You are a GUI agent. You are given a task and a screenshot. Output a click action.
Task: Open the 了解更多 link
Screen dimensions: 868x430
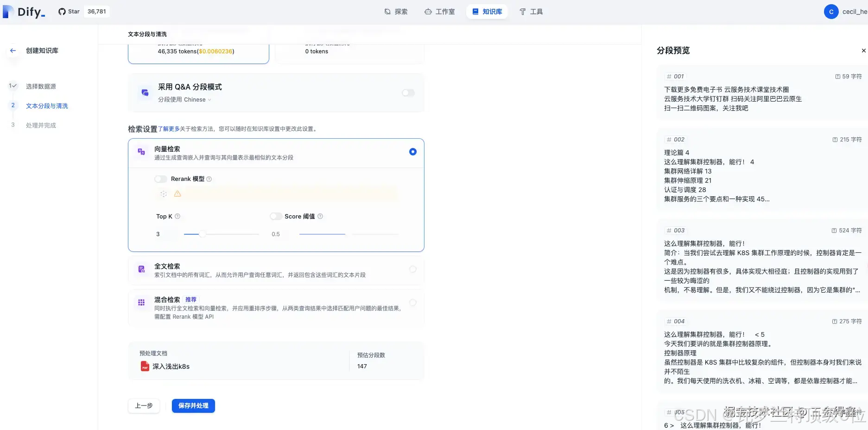pos(169,129)
